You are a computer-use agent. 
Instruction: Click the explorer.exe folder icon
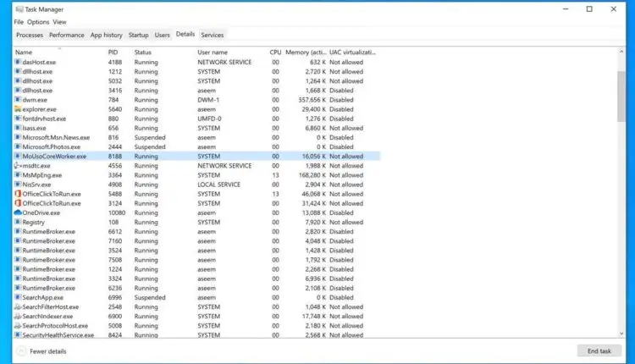tap(18, 109)
